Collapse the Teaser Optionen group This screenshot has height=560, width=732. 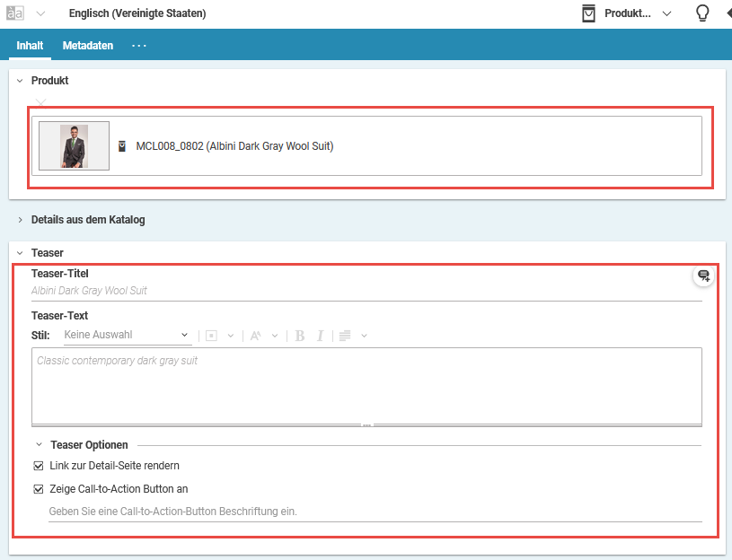point(40,444)
